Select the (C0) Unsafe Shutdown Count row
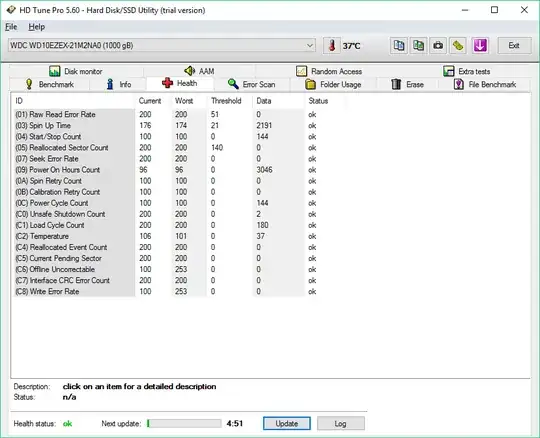This screenshot has height=438, width=540. pos(165,214)
